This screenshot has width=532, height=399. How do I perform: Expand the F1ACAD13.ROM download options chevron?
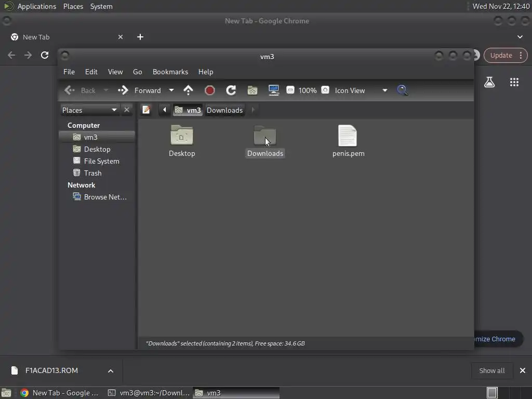tap(111, 371)
